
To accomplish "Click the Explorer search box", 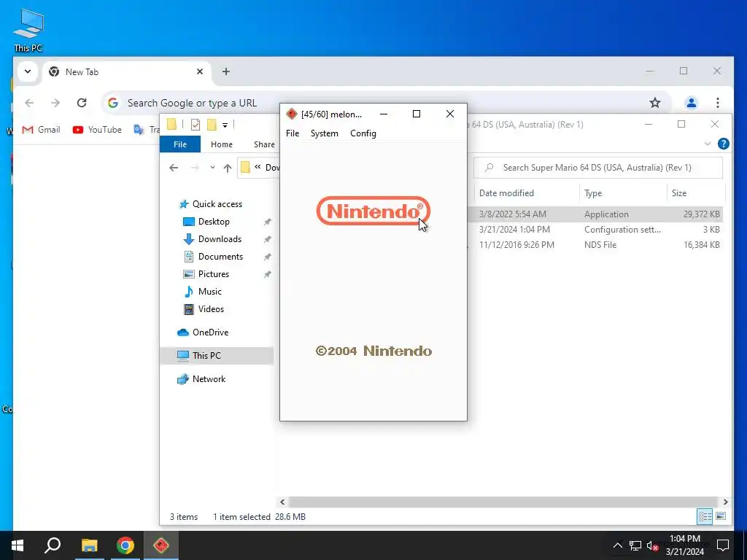I will pyautogui.click(x=598, y=168).
